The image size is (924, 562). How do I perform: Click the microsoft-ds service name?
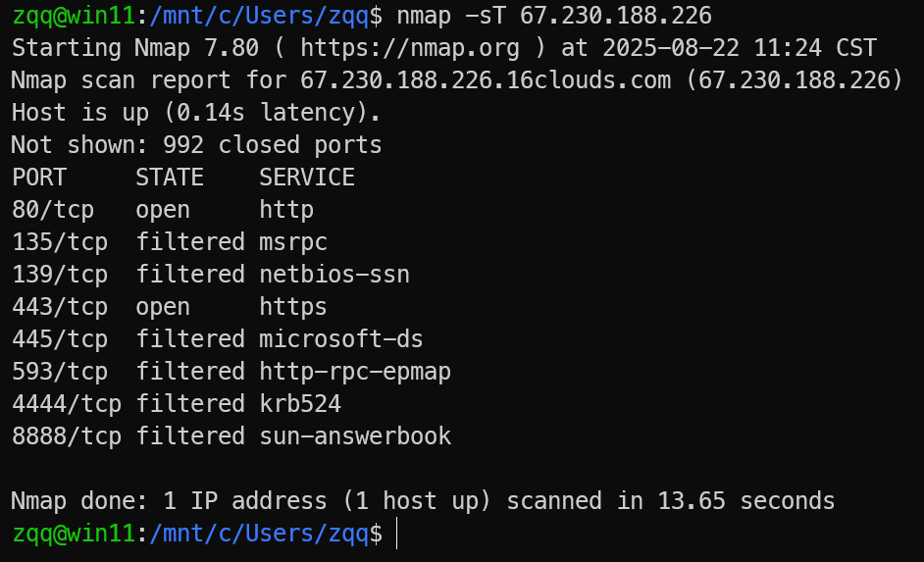[x=340, y=339]
